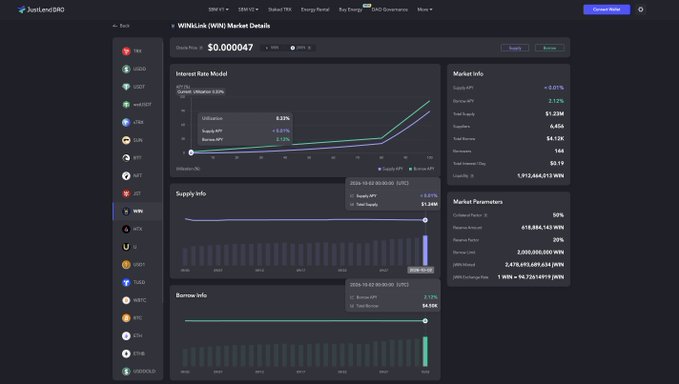Screen dimensions: 679x384
Task: Click the WIN token icon
Action: 126,211
